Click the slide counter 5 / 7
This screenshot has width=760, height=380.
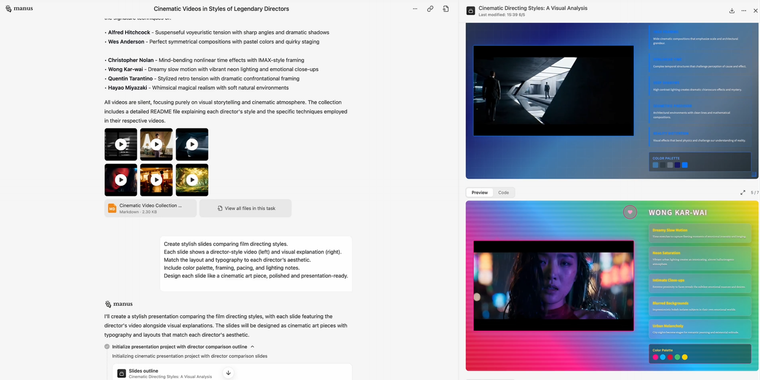755,192
